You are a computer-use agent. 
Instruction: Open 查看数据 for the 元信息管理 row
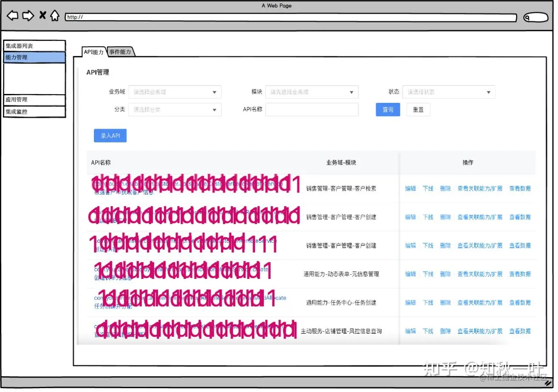pos(520,274)
